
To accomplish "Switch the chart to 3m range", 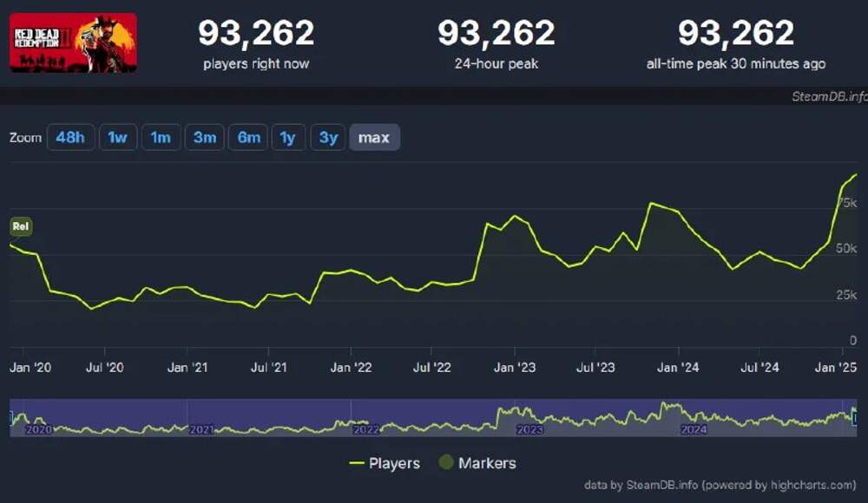I will [204, 137].
